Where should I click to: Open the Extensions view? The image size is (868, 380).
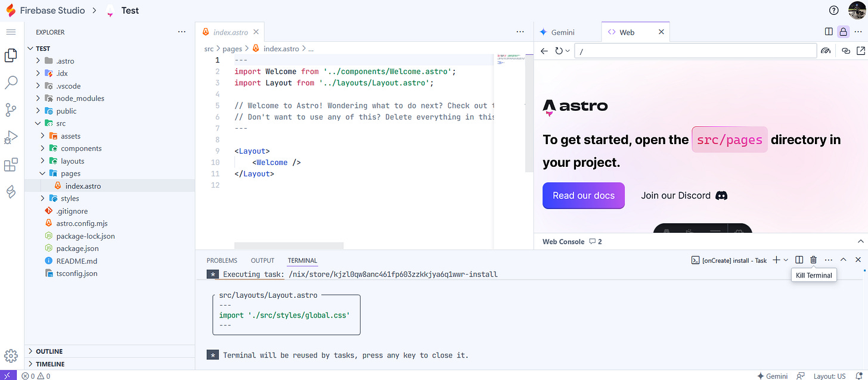coord(11,164)
